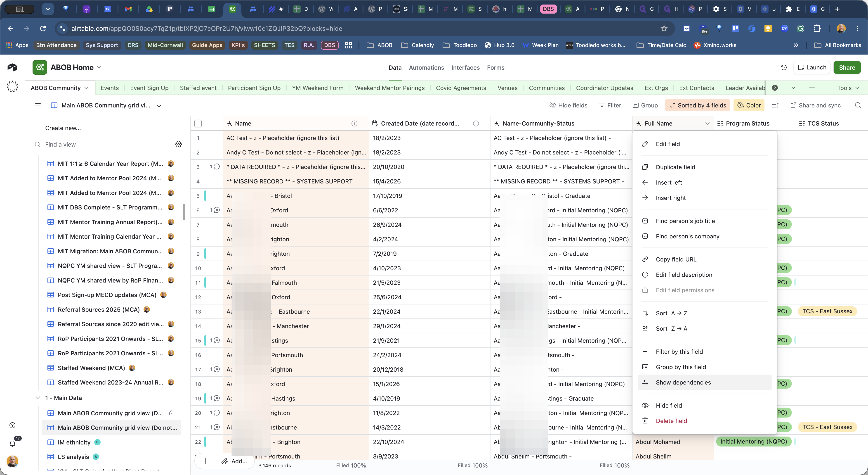This screenshot has width=868, height=475.
Task: Click Hide fields in the toolbar
Action: pos(568,106)
